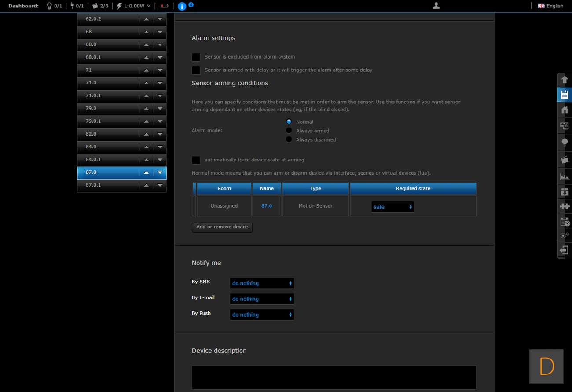Open the scenes clapperboard sidebar icon
The height and width of the screenshot is (392, 572).
click(565, 159)
